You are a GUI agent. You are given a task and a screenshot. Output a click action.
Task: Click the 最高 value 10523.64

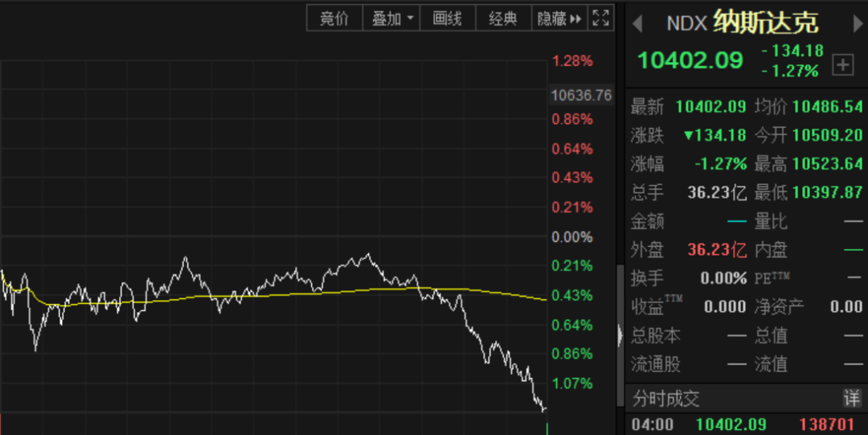coord(828,164)
